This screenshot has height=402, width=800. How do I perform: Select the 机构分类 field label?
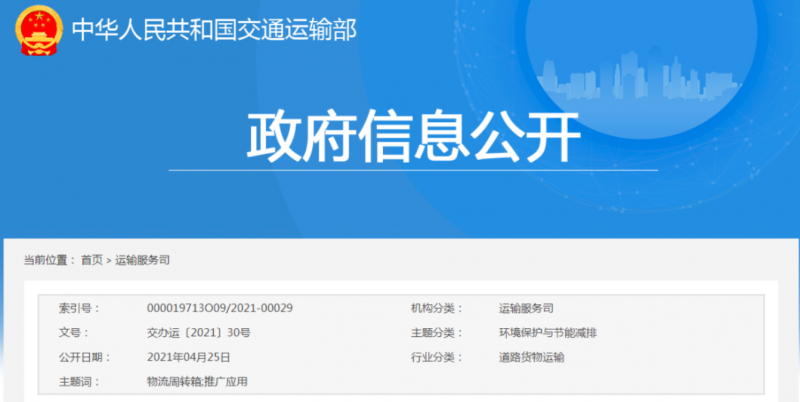tap(437, 308)
